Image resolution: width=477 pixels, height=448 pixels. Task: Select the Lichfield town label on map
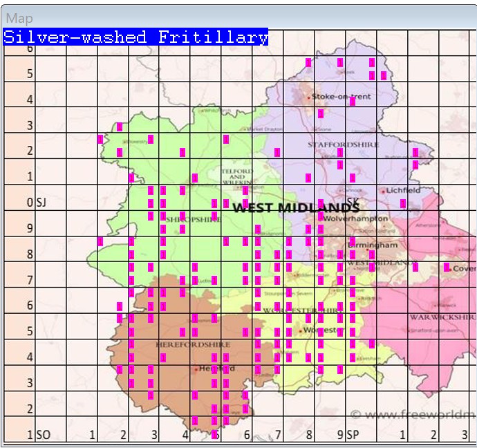coord(403,190)
